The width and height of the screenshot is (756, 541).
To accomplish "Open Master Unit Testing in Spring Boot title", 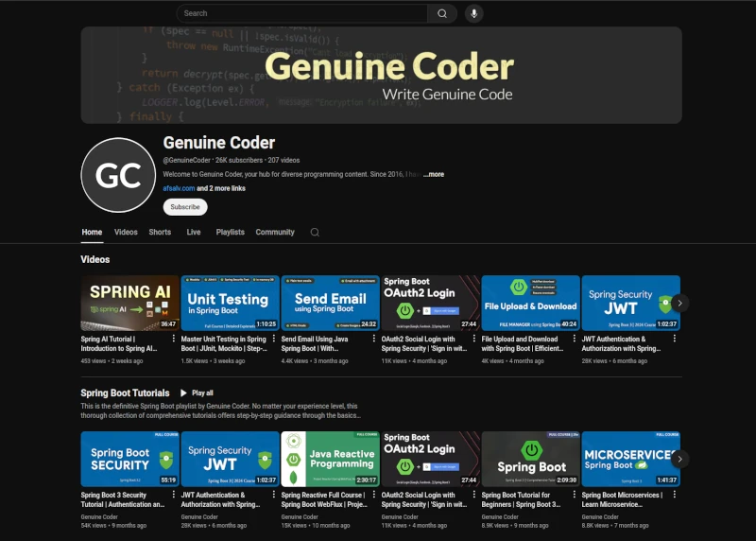I will (x=224, y=343).
